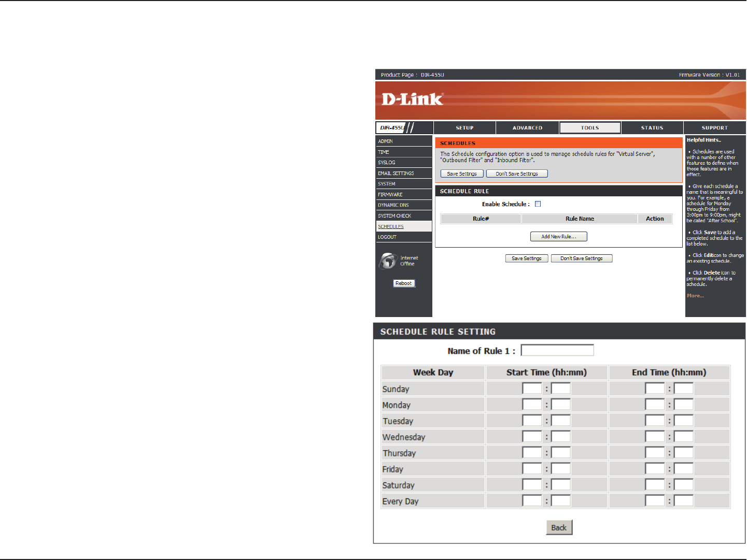Click Saturday end time minute field
747x560 pixels.
pos(684,485)
